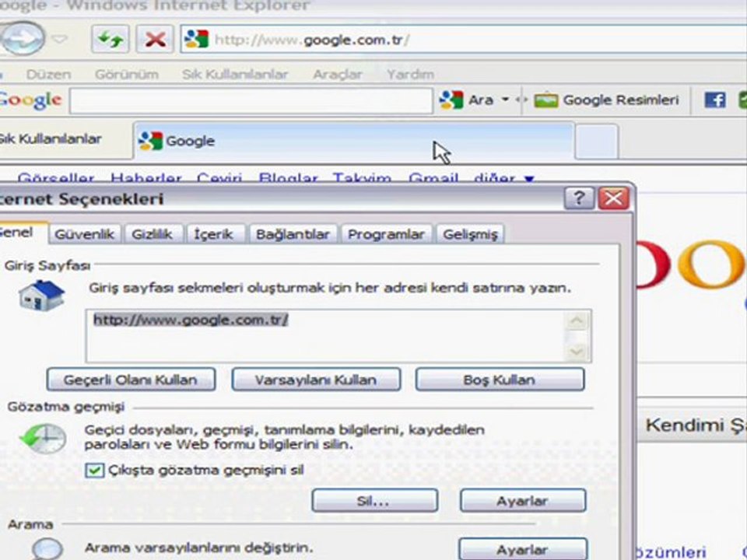Open the Takvim link on Google page
Viewport: 747px width, 560px height.
point(362,179)
